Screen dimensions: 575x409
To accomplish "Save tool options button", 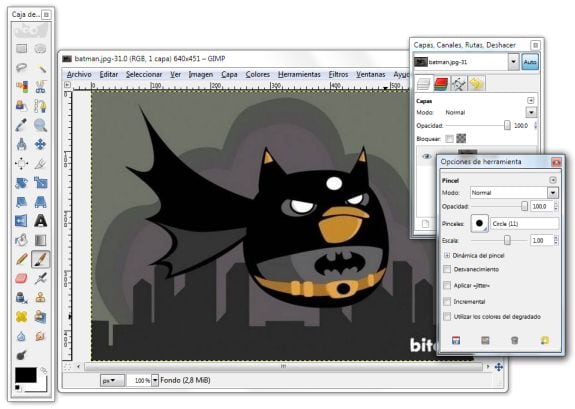I will pos(456,341).
